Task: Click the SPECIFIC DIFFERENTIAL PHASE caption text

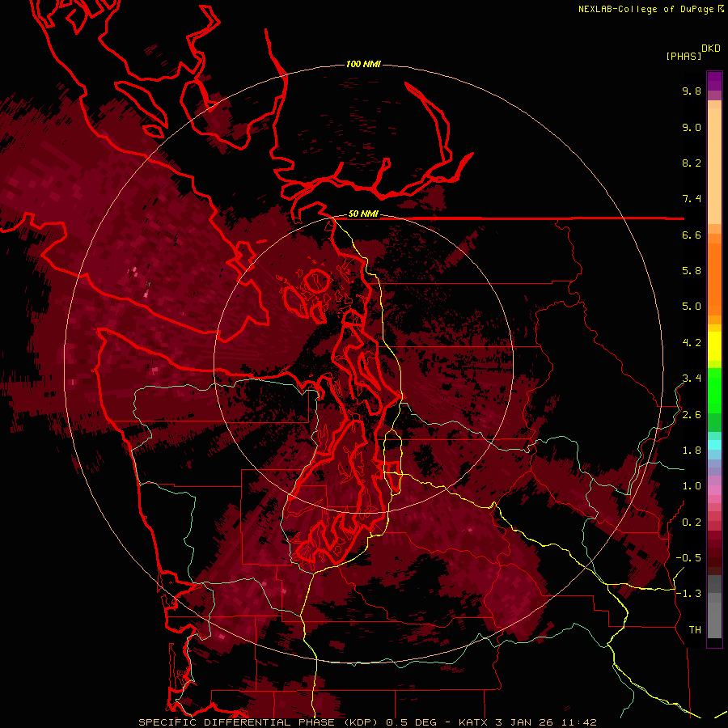Action: coord(236,722)
